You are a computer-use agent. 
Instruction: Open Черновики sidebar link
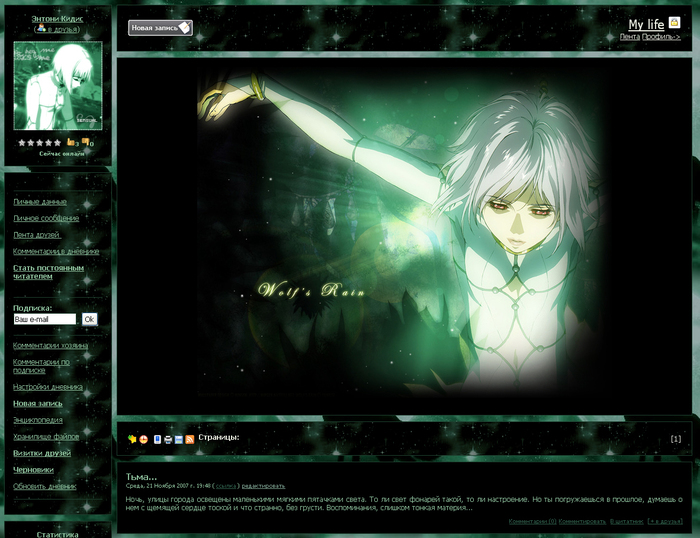click(x=33, y=470)
